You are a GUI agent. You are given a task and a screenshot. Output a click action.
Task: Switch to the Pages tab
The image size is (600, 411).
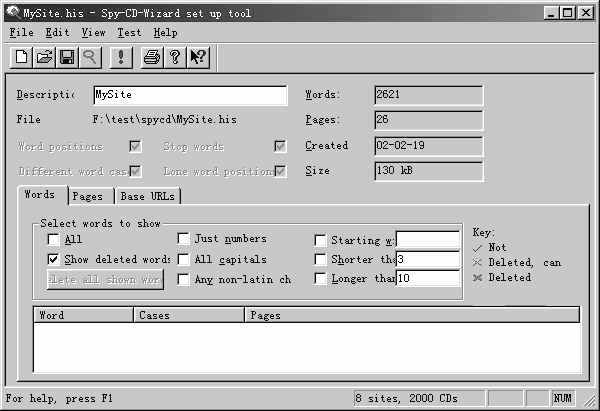click(88, 197)
